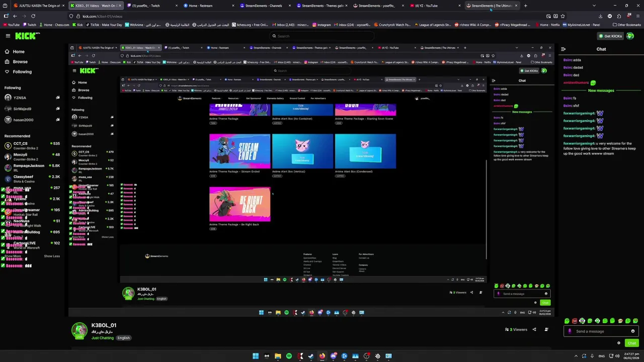Image resolution: width=644 pixels, height=362 pixels.
Task: Click the Just Chatting category link
Action: [x=103, y=338]
